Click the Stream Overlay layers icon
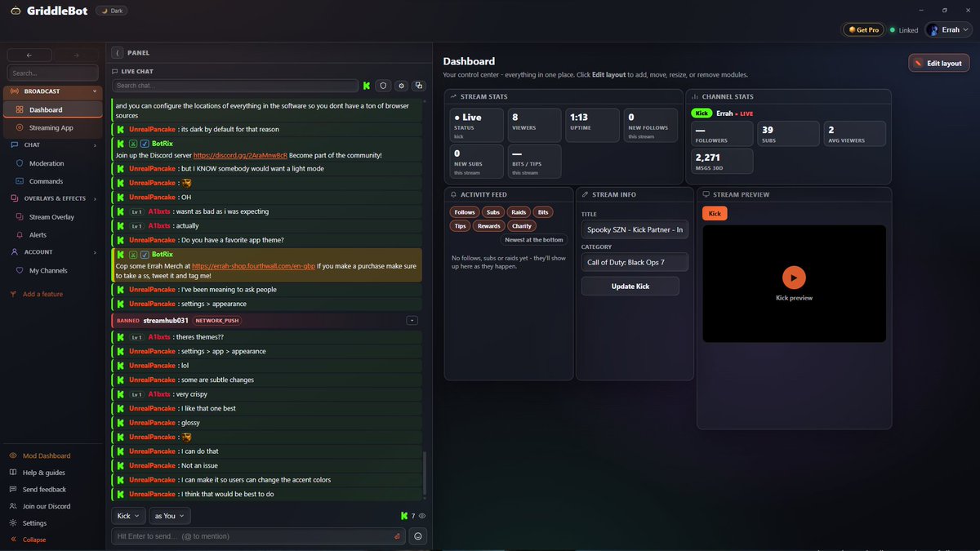 20,217
